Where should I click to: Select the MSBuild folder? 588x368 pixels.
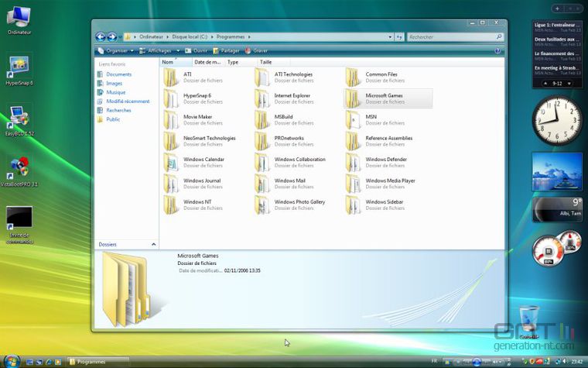pos(283,120)
